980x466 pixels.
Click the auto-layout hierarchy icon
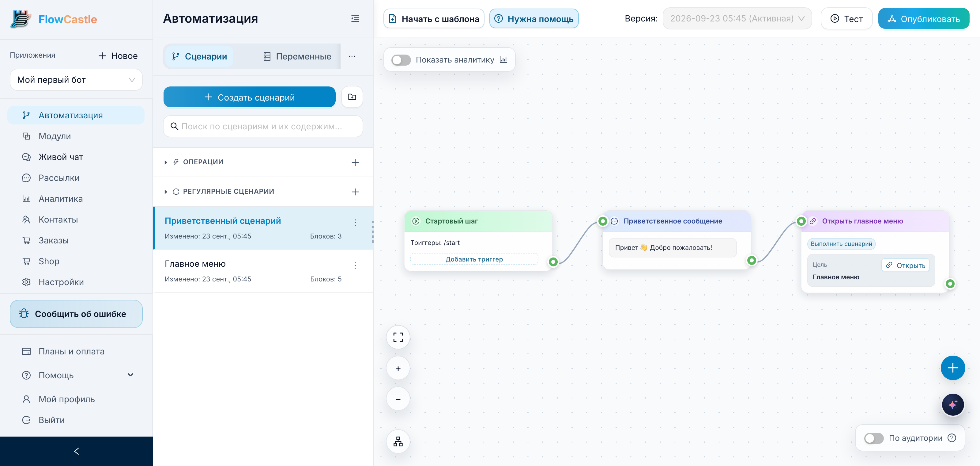[x=398, y=441]
